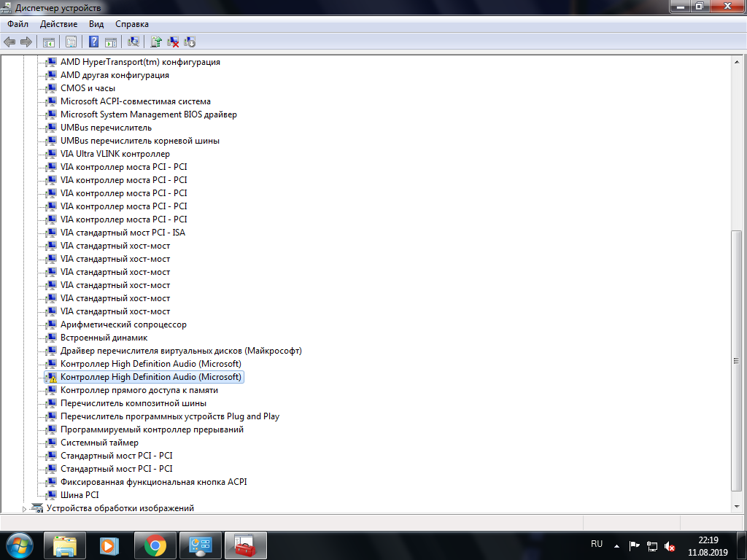
Task: Scan for hardware changes toolbar icon
Action: click(133, 42)
